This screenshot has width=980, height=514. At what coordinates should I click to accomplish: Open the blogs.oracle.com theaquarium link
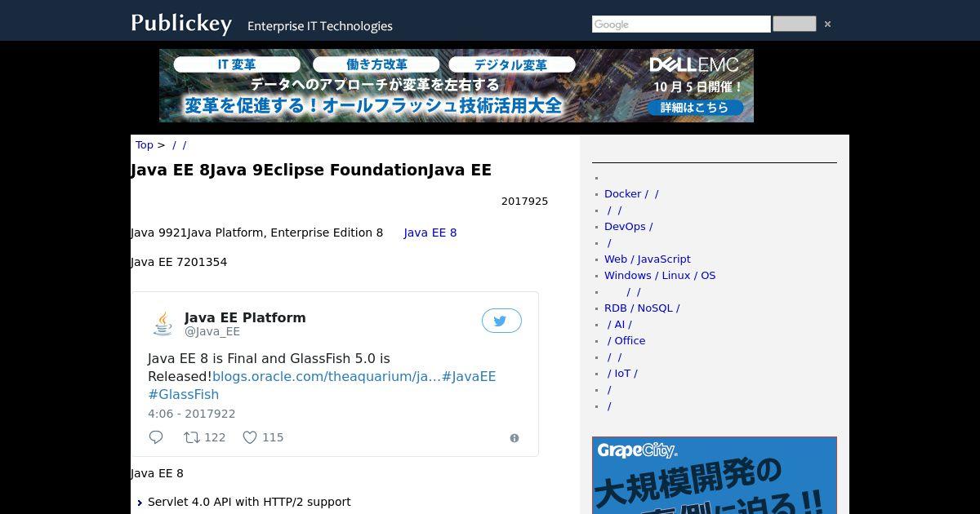click(x=327, y=376)
